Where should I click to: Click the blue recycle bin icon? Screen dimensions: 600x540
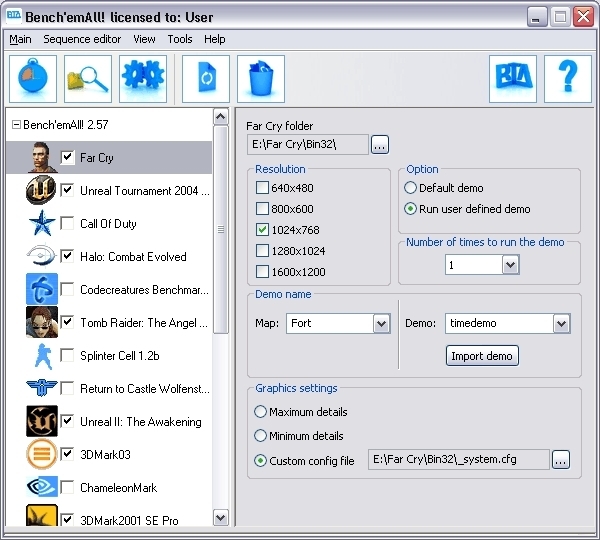(x=261, y=79)
